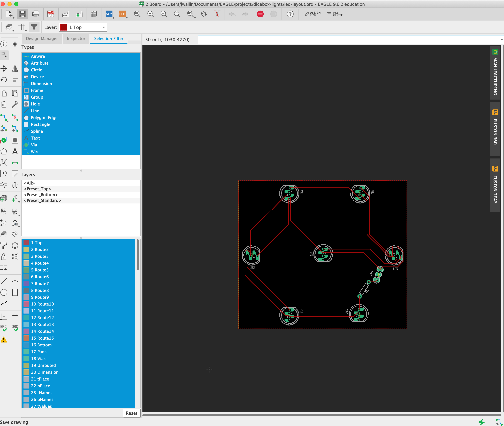Select the Ripup tool
Screen dimensions: 504x426
click(15, 118)
